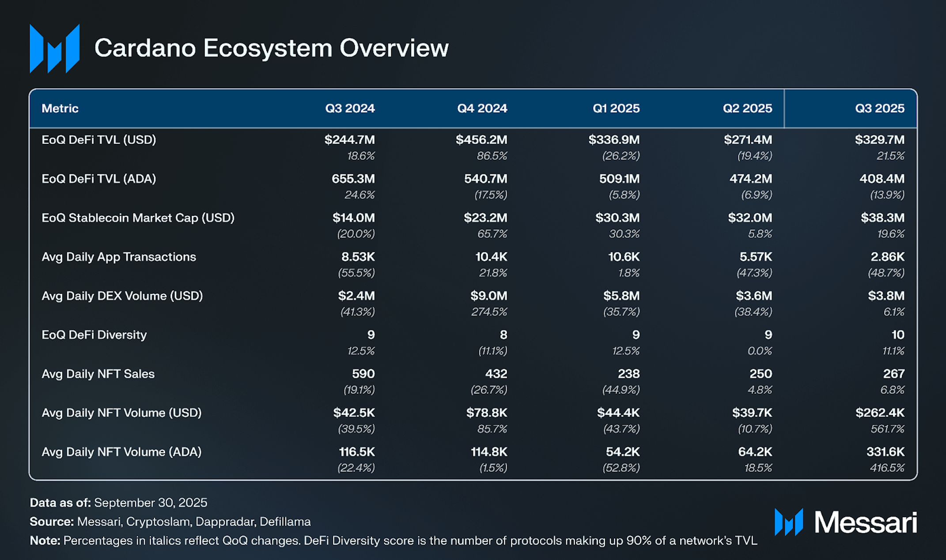
Task: Click the $262.4K NFT volume value
Action: pos(880,413)
